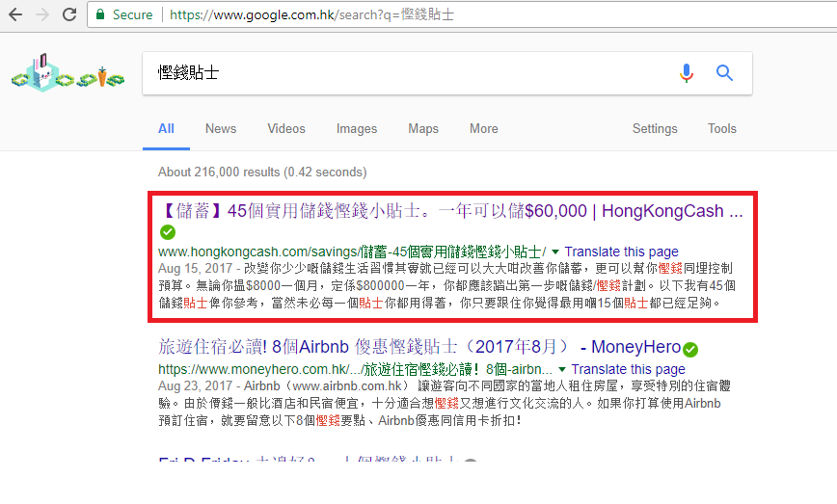Click the browser address bar URL

[x=311, y=14]
